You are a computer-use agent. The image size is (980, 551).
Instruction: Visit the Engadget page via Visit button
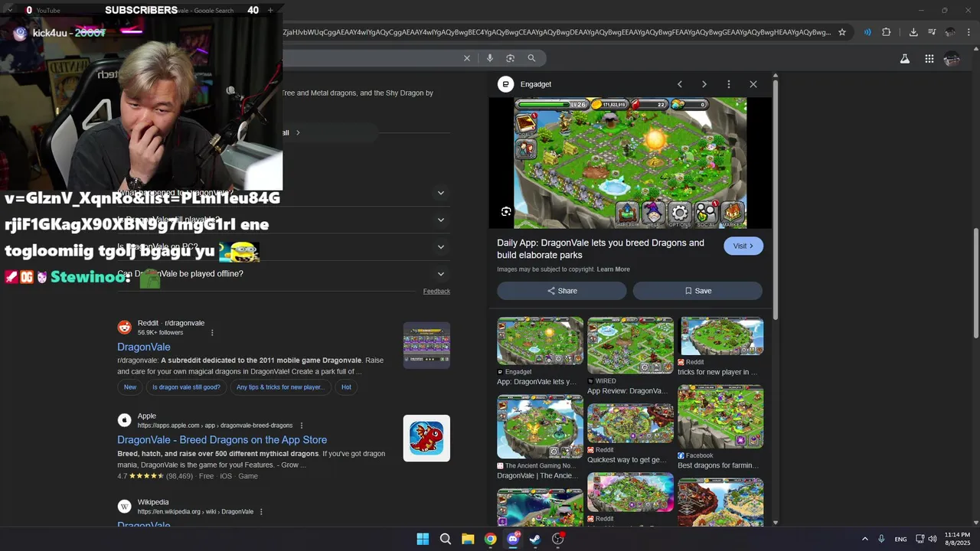tap(743, 246)
